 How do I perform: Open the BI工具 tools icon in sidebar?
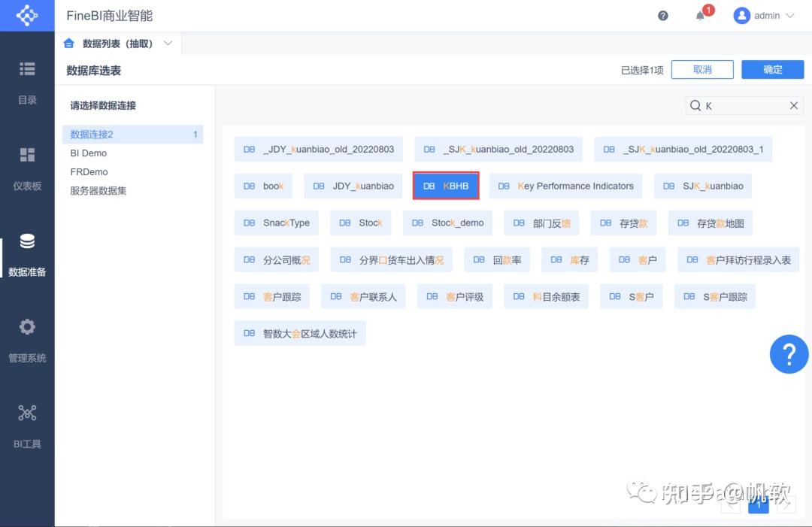click(x=27, y=413)
